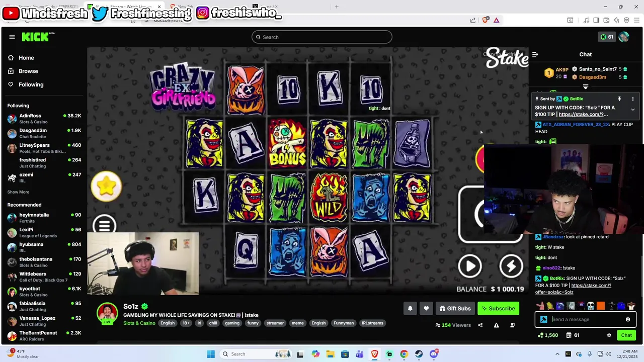The image size is (644, 362).
Task: Expand the pinned message chevron
Action: pos(633,110)
